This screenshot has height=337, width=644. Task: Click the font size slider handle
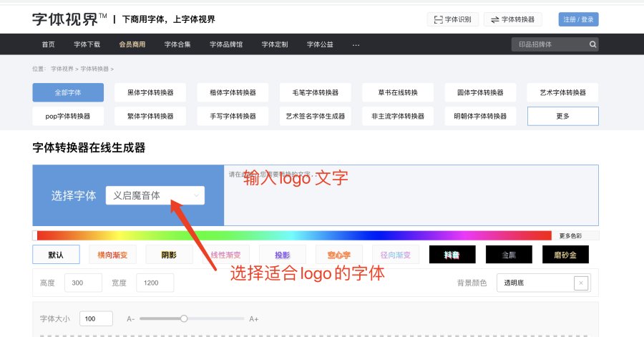(x=184, y=318)
